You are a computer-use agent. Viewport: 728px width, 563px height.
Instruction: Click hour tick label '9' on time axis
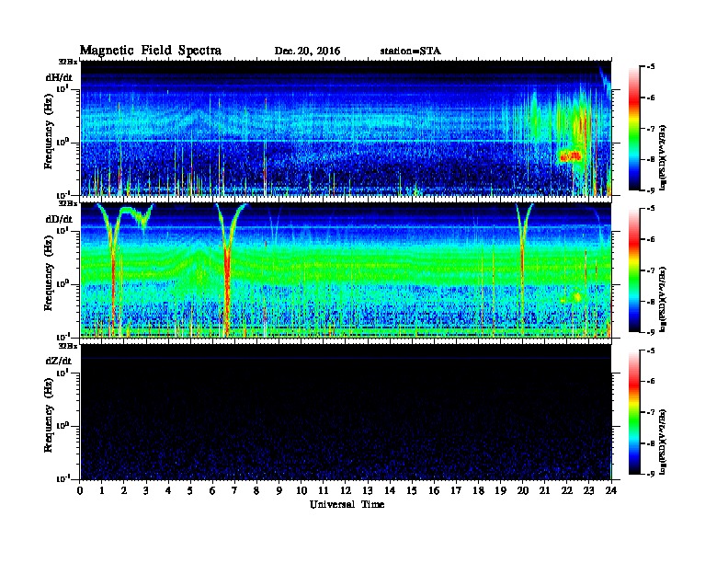pos(279,491)
